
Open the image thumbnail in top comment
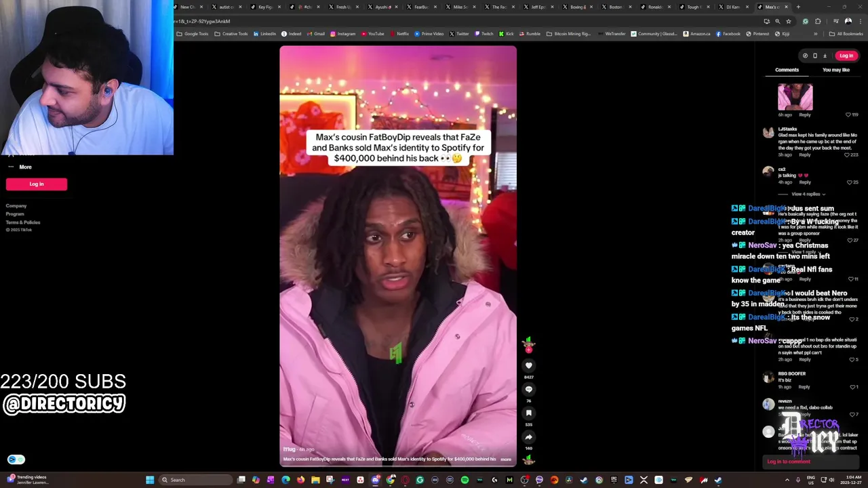pos(795,97)
